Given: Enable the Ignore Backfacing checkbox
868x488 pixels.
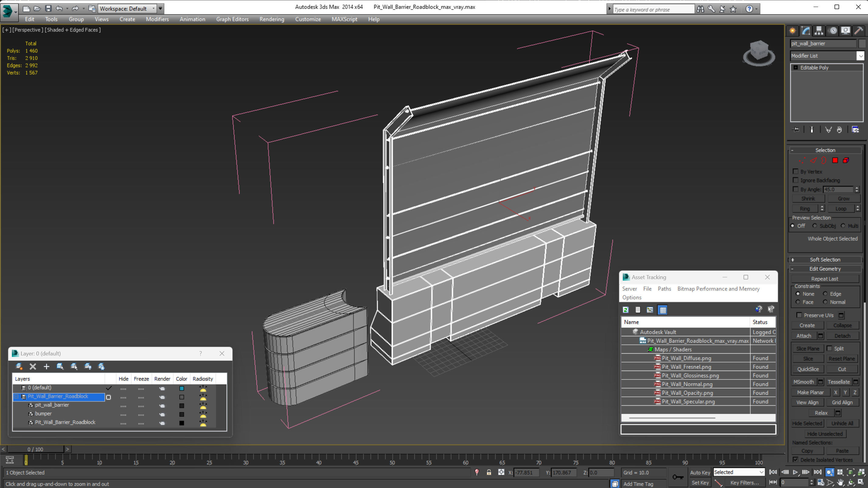Looking at the screenshot, I should [796, 180].
